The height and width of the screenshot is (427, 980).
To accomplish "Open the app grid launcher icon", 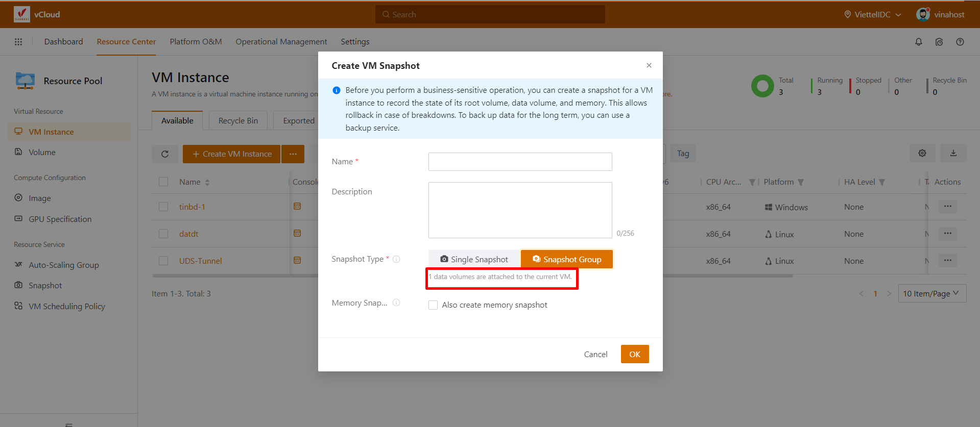I will (x=18, y=42).
